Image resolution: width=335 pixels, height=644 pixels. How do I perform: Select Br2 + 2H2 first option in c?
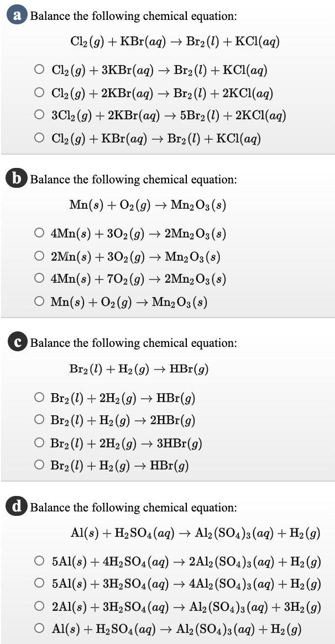click(x=39, y=397)
